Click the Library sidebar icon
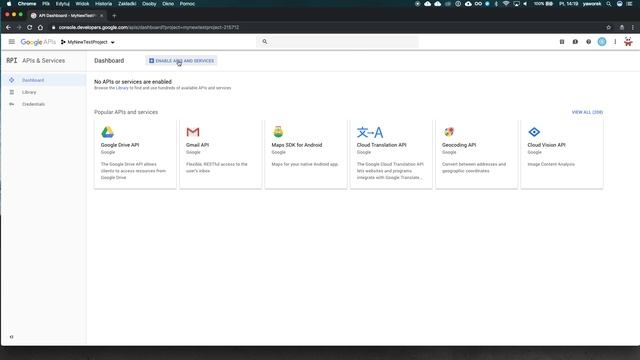Screen dimensions: 640x360 [x=11, y=92]
